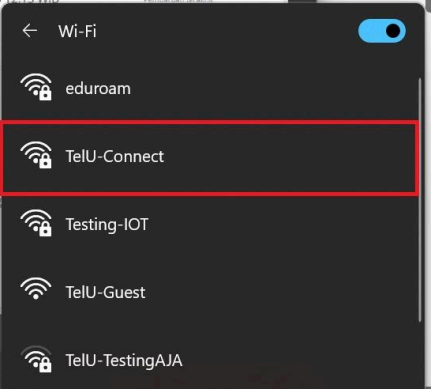Click the lock badge on Testing-IOT icon

[x=45, y=230]
